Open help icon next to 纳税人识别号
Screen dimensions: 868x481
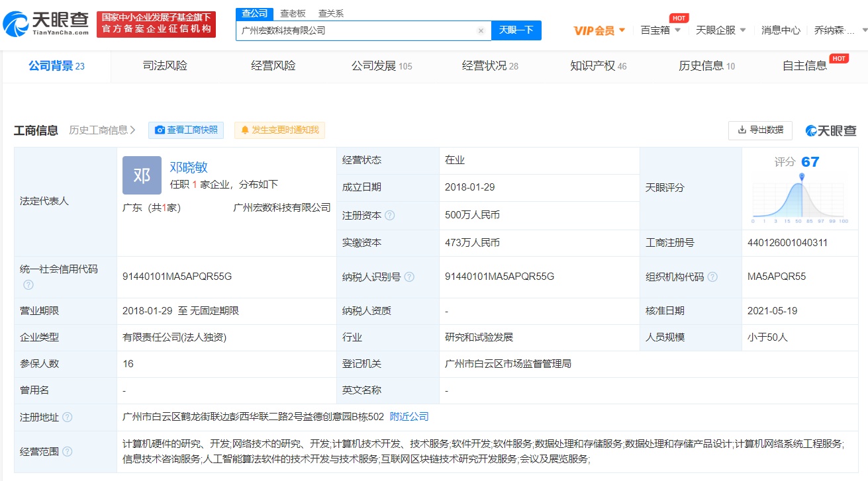[409, 277]
